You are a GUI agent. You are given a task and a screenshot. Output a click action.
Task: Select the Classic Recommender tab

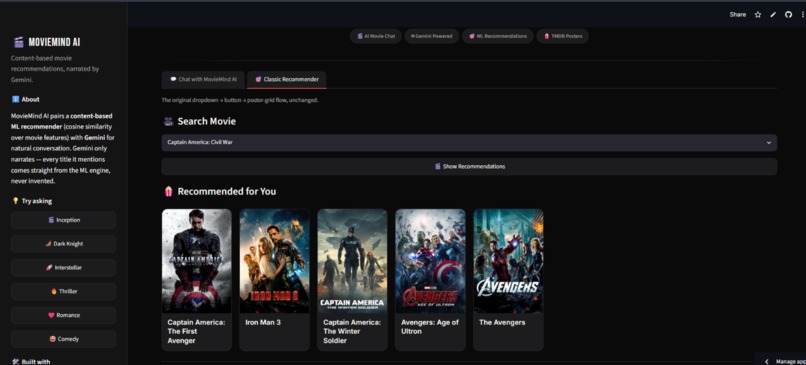click(x=286, y=80)
